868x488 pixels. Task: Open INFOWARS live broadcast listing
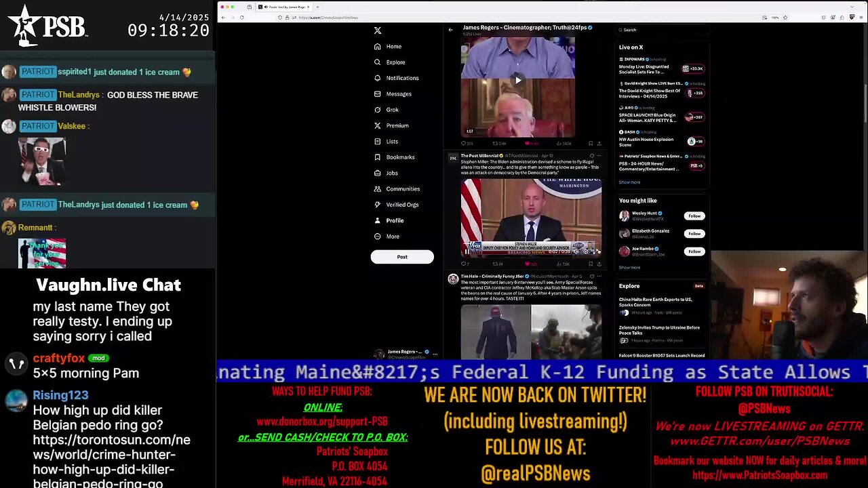point(661,66)
